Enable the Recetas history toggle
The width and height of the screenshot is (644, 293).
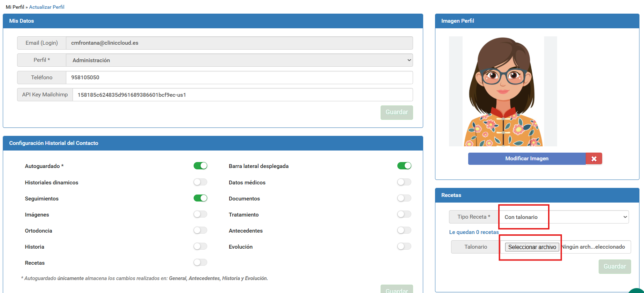click(x=200, y=263)
